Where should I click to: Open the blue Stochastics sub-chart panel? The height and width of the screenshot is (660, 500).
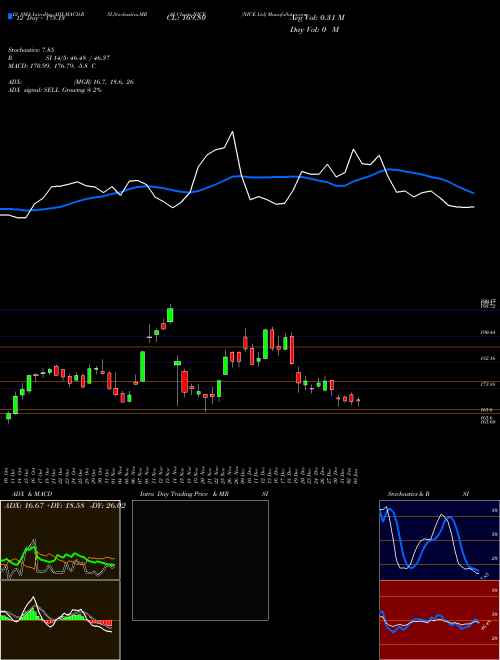[x=439, y=540]
